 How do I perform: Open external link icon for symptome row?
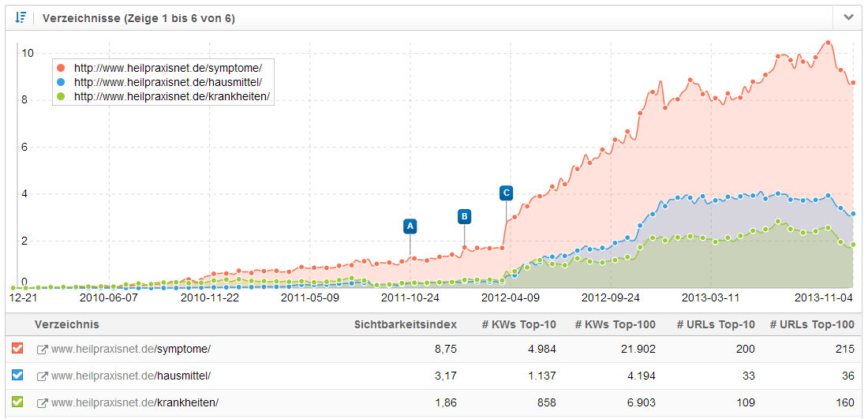pos(43,349)
